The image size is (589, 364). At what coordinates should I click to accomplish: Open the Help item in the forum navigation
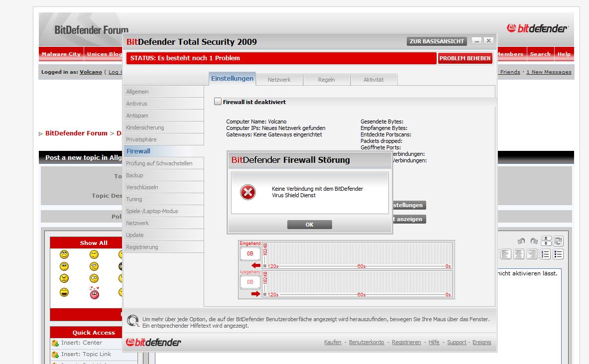[564, 54]
